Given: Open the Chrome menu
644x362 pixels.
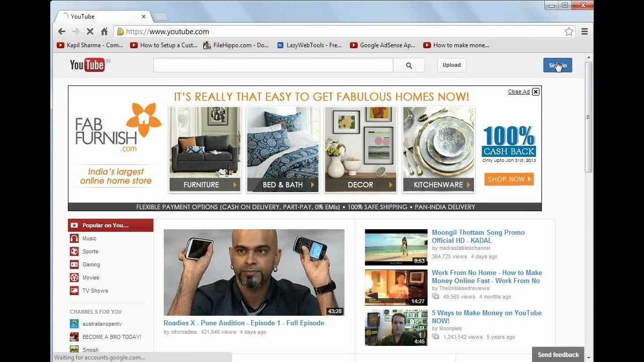Looking at the screenshot, I should [585, 32].
